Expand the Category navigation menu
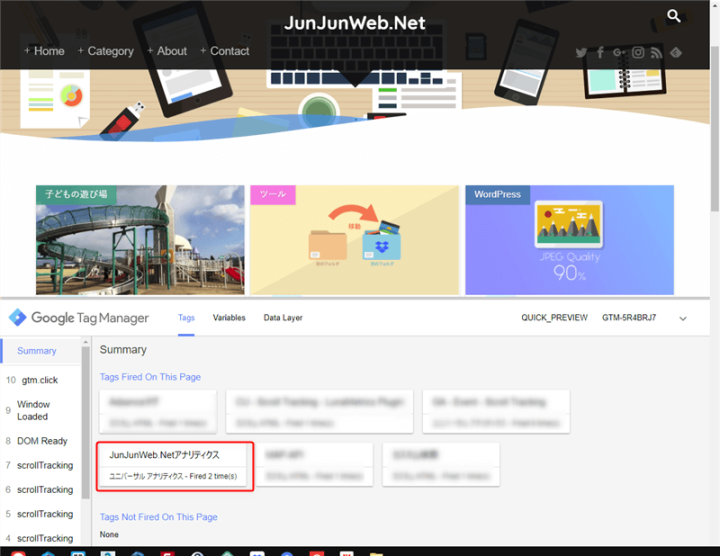This screenshot has width=720, height=556. click(105, 51)
